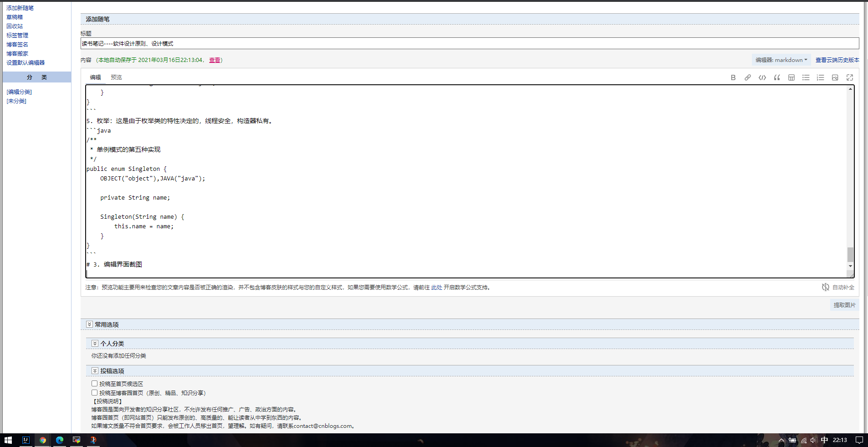Toggle the 自动补全 autocomplete option

pyautogui.click(x=838, y=287)
